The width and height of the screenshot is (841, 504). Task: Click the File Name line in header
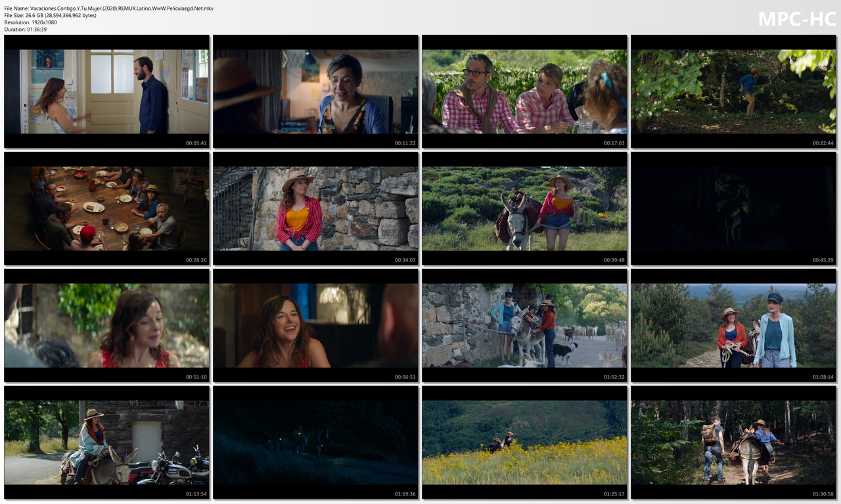pyautogui.click(x=108, y=9)
